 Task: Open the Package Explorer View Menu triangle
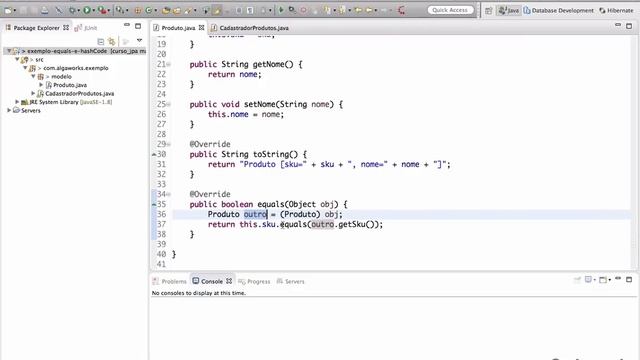click(139, 40)
